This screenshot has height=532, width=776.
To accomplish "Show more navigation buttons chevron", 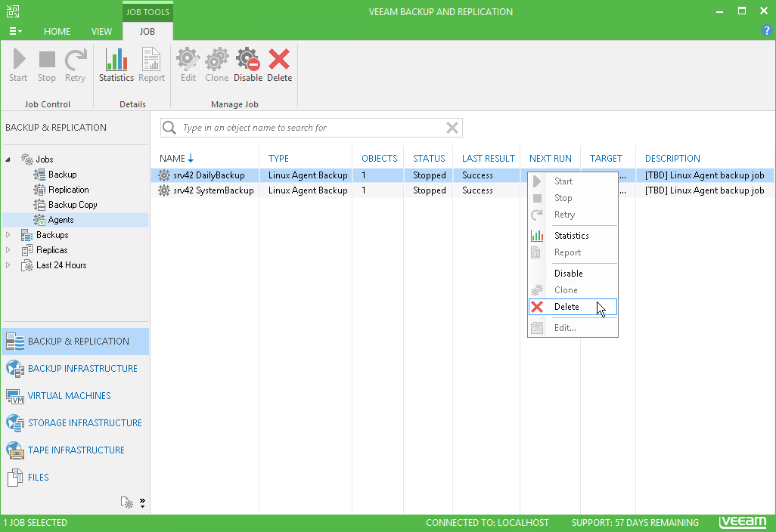I will click(142, 503).
